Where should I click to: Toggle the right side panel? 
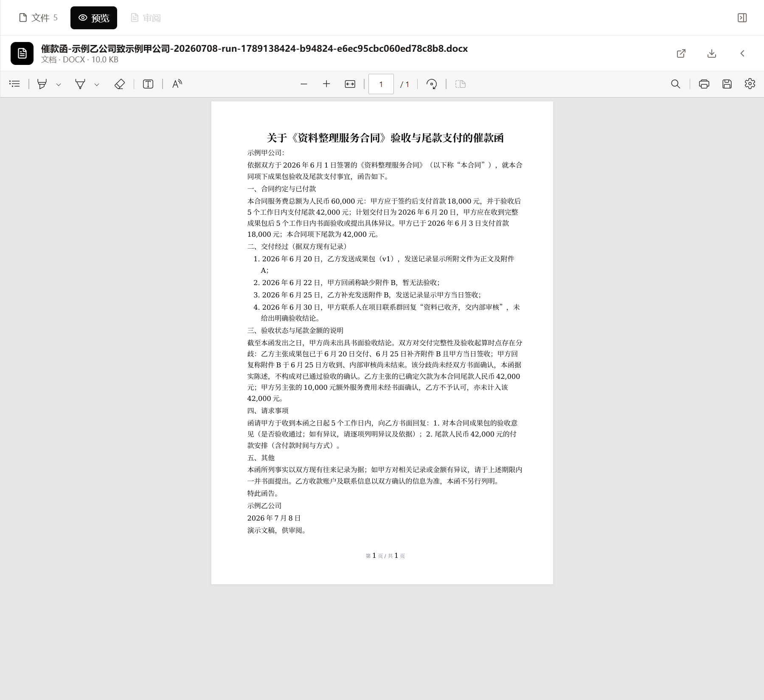pyautogui.click(x=742, y=18)
